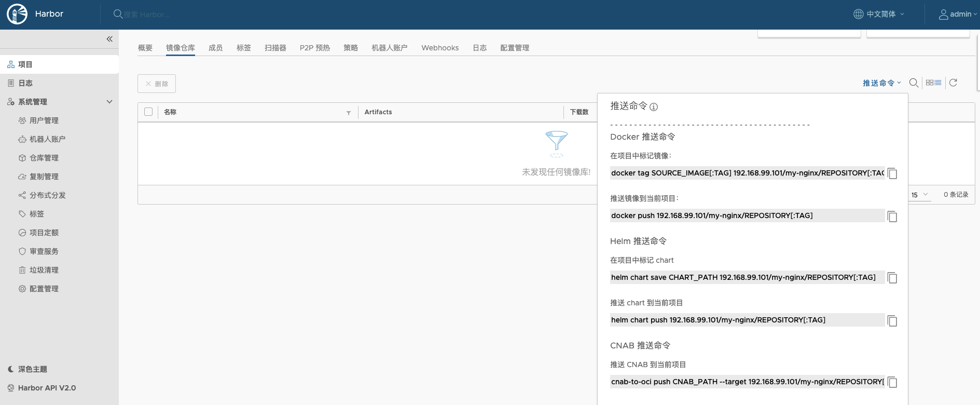The width and height of the screenshot is (980, 405).
Task: Switch to 扫描器 tab
Action: (x=275, y=48)
